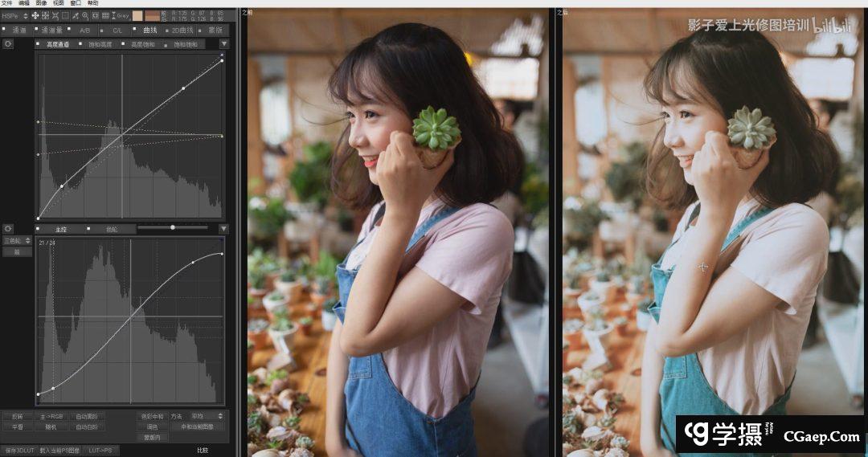Click the zoom magnifier tool icon
The image size is (868, 457).
[85, 15]
